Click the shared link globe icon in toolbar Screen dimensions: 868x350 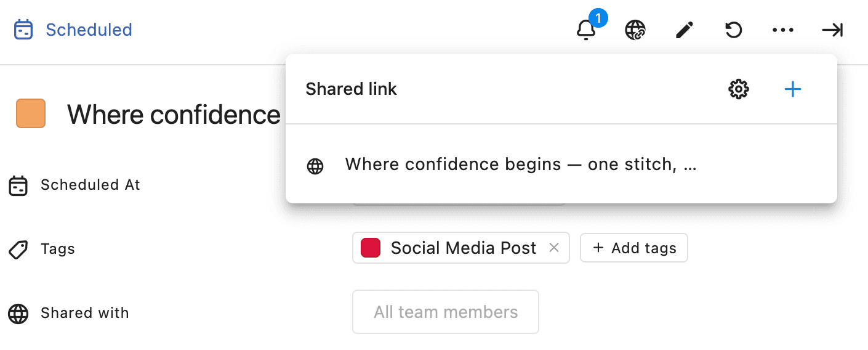(x=635, y=30)
